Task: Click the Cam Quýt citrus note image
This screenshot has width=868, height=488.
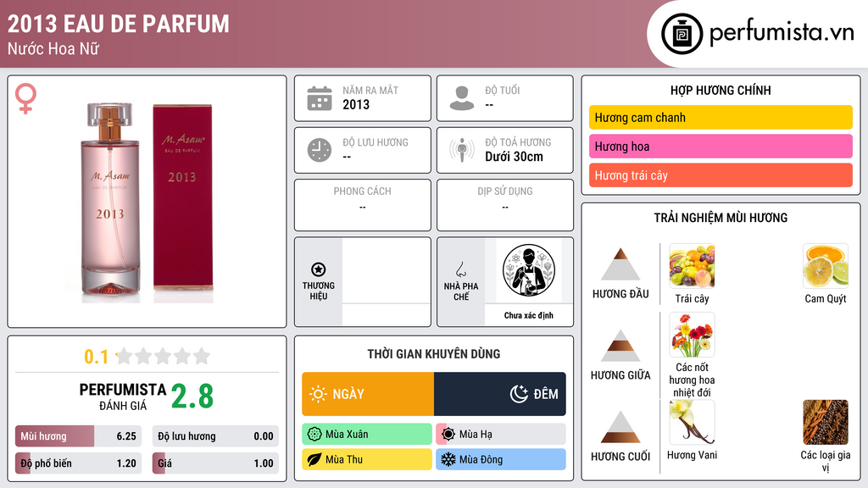Action: point(826,265)
